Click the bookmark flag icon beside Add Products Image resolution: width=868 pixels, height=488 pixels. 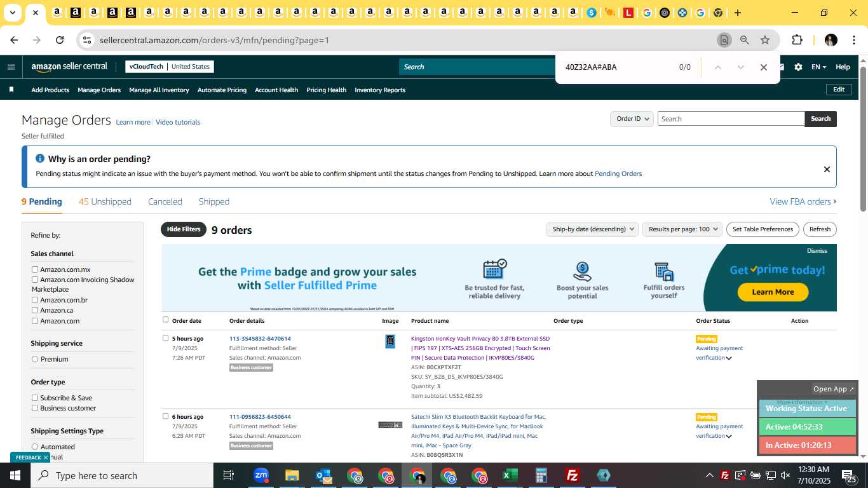11,90
